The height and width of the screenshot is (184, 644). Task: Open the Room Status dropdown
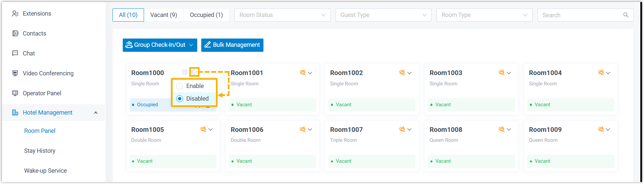(x=282, y=15)
